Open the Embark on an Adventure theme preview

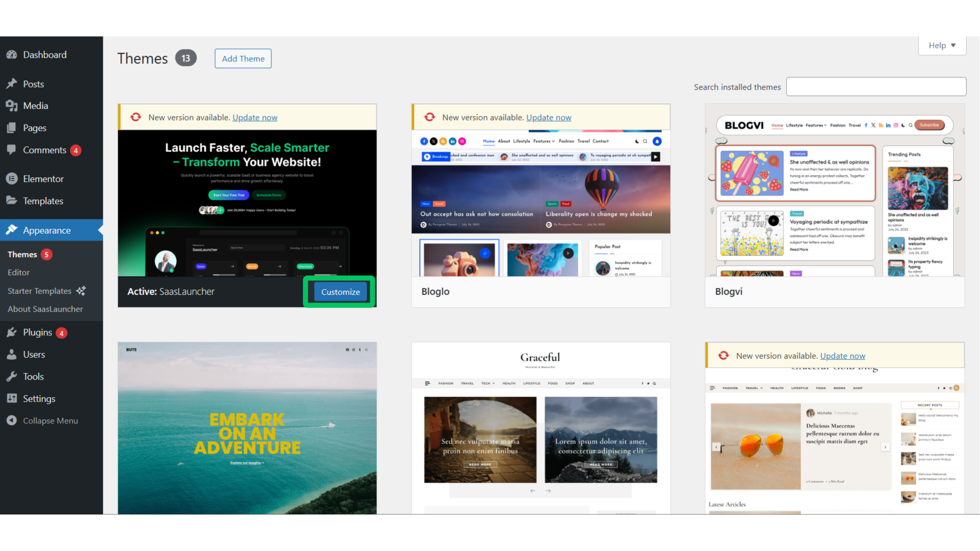(x=247, y=428)
